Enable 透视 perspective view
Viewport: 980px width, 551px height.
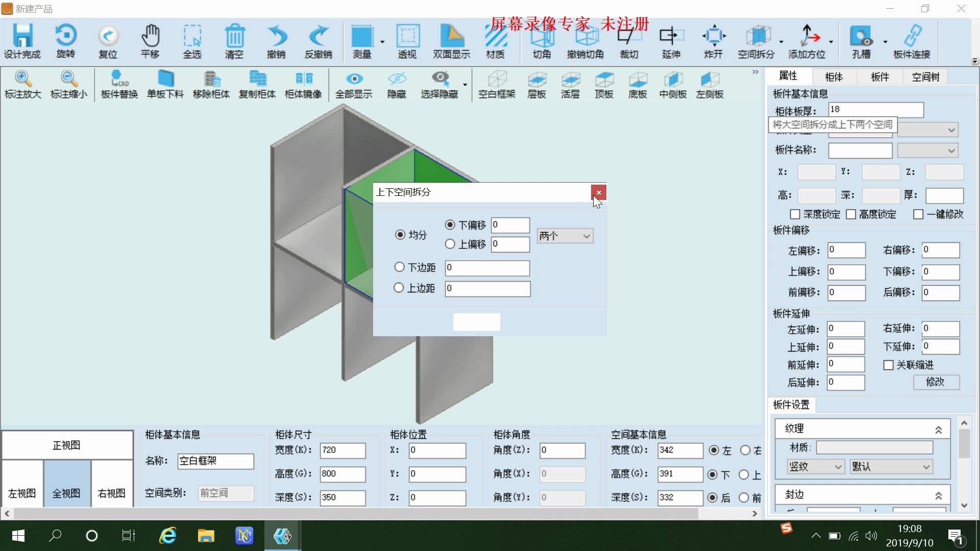click(407, 41)
